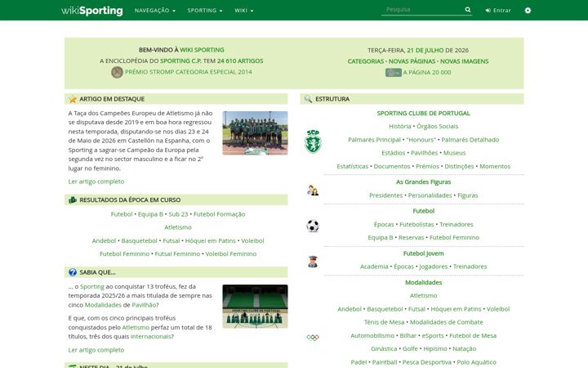Click the Entrar login link
This screenshot has height=368, width=588.
coord(498,11)
